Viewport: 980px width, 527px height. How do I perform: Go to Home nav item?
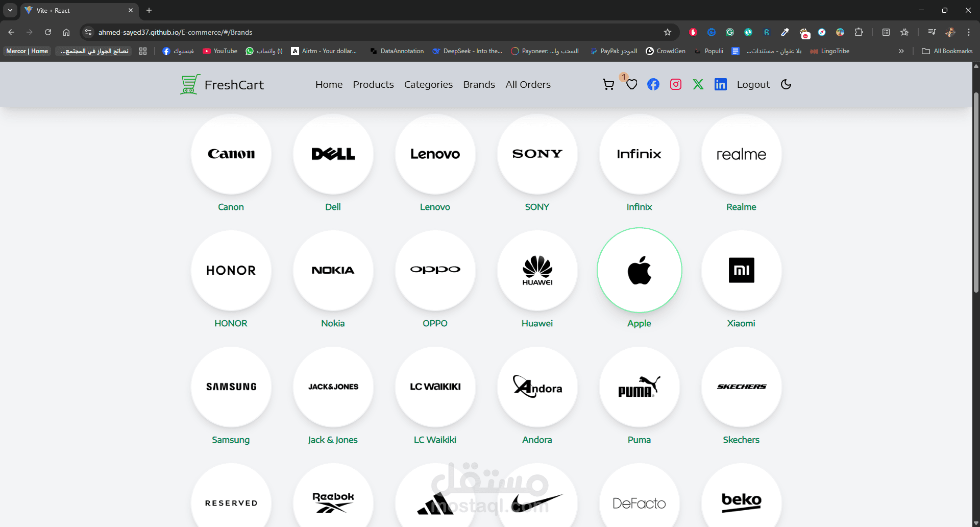point(329,85)
